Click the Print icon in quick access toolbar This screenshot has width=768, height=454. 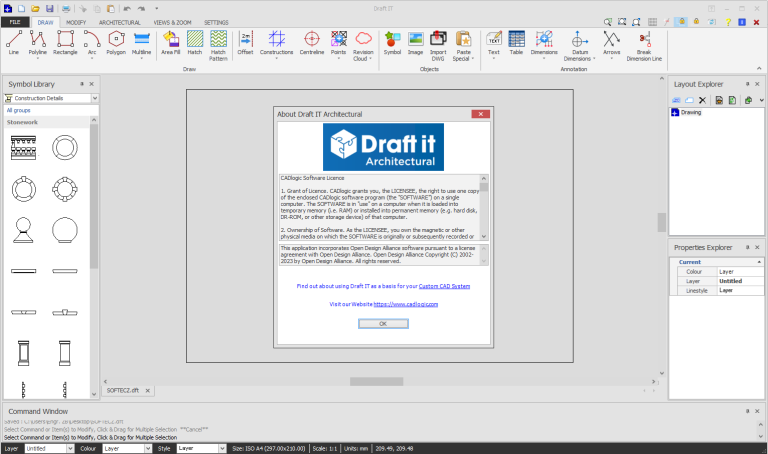click(x=66, y=8)
